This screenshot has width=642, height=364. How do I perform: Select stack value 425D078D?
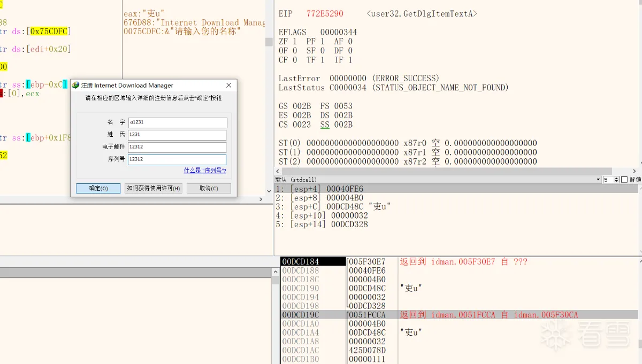367,350
